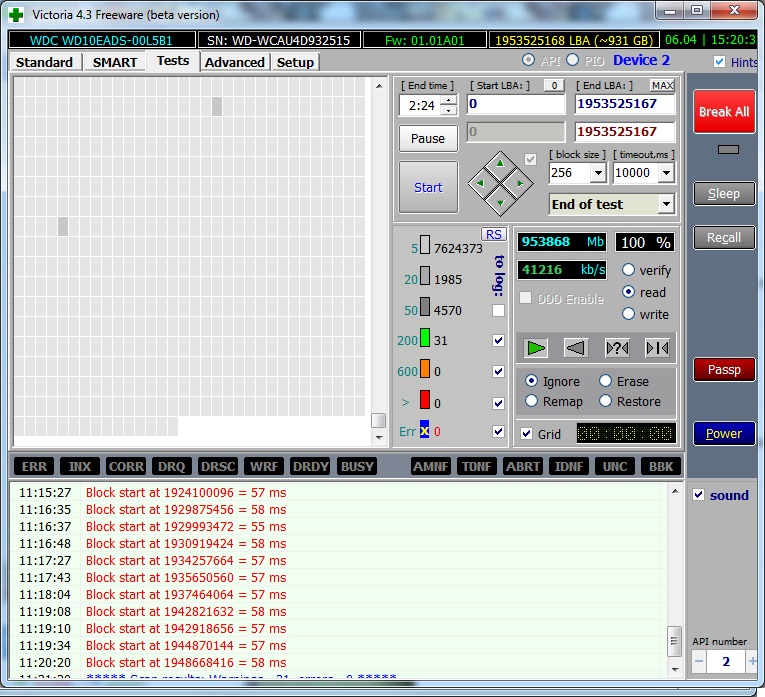
Task: Click the forward-scan green play arrow icon
Action: point(537,348)
